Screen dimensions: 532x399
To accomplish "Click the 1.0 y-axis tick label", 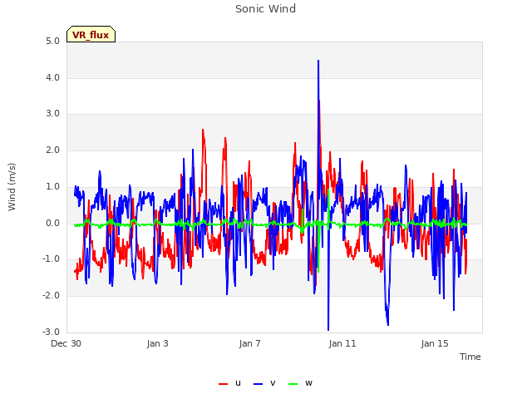I will pos(52,186).
